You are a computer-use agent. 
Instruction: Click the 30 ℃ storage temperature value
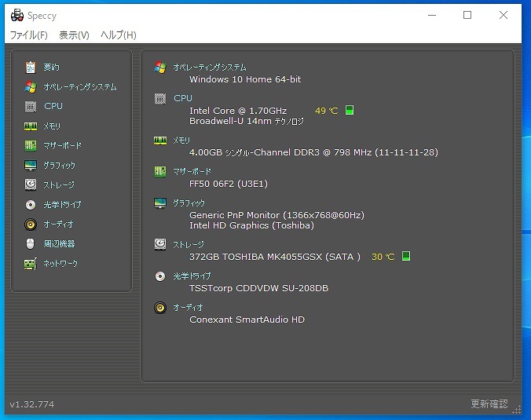click(383, 257)
